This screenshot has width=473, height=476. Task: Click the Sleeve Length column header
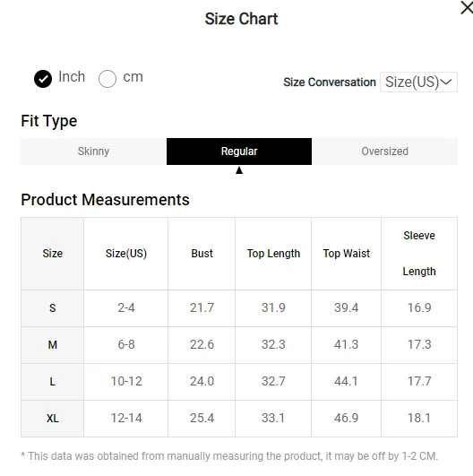pyautogui.click(x=419, y=254)
